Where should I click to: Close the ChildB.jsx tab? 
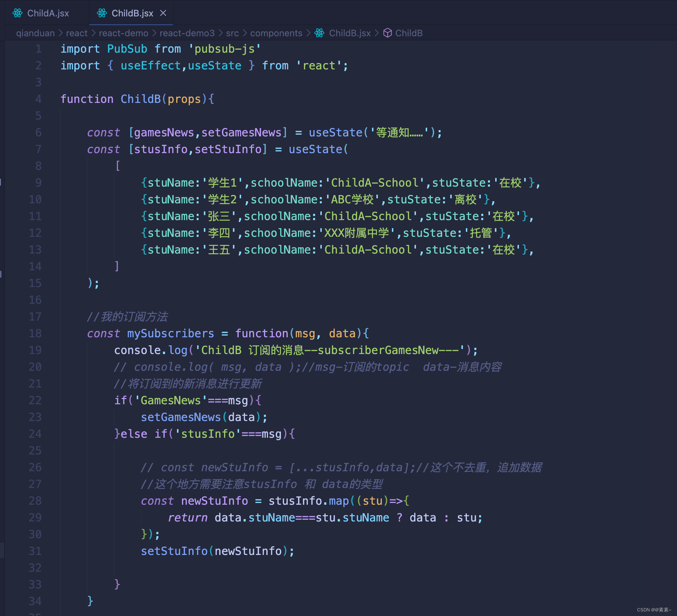tap(163, 13)
